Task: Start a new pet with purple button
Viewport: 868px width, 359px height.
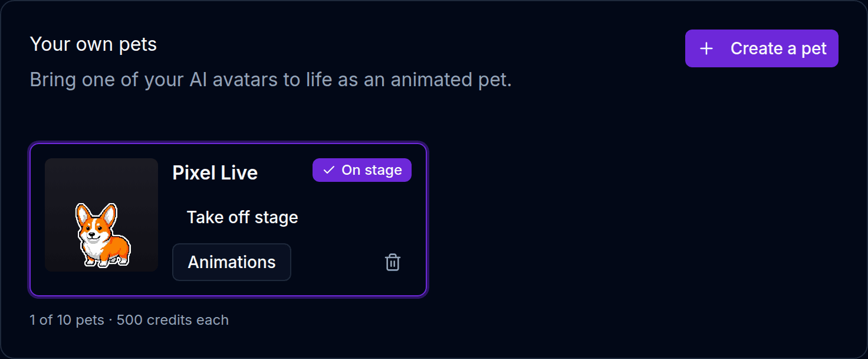Action: [x=761, y=48]
